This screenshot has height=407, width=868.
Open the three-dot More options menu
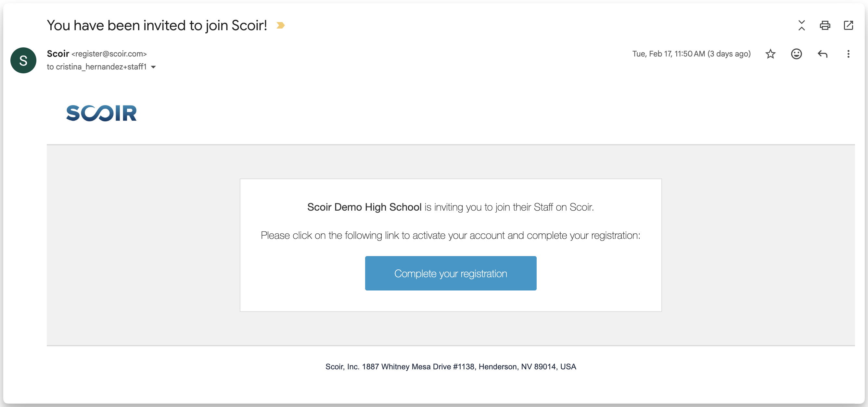coord(848,54)
